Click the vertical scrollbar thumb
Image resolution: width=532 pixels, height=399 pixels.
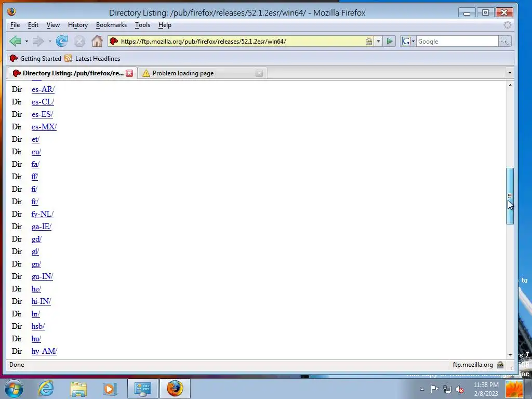pyautogui.click(x=510, y=196)
